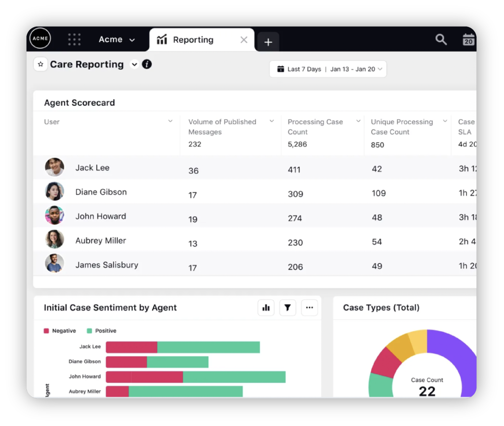This screenshot has height=426, width=504.
Task: Favorite Care Reporting with the star icon
Action: coord(41,64)
